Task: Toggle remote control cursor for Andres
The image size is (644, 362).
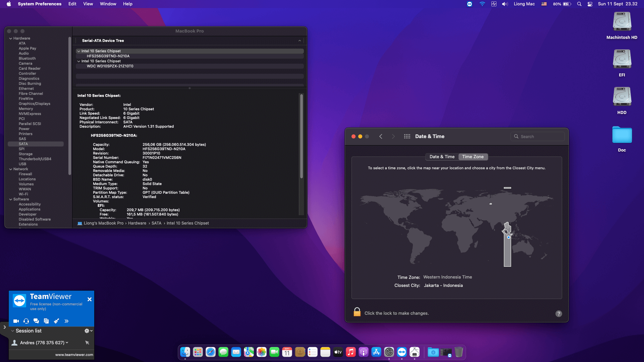Action: pos(87,343)
